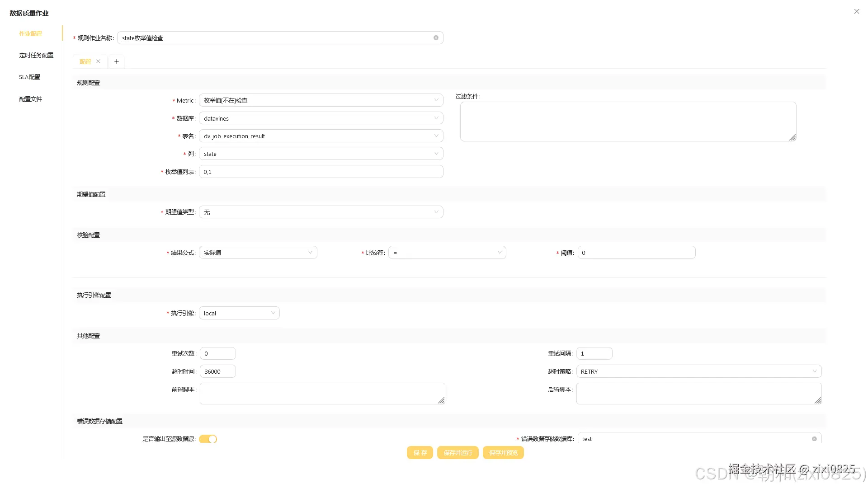Open the Metric dropdown
The image size is (868, 488).
pos(321,100)
